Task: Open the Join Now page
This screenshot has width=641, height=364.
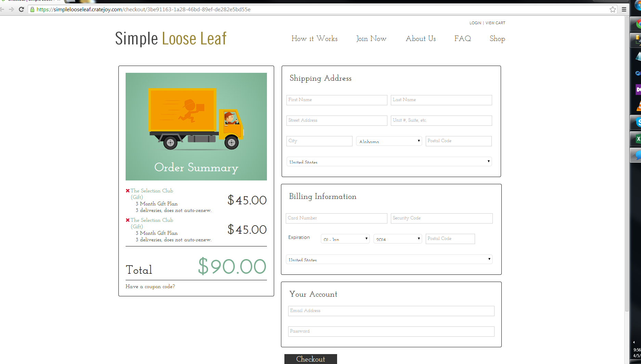Action: coord(371,39)
